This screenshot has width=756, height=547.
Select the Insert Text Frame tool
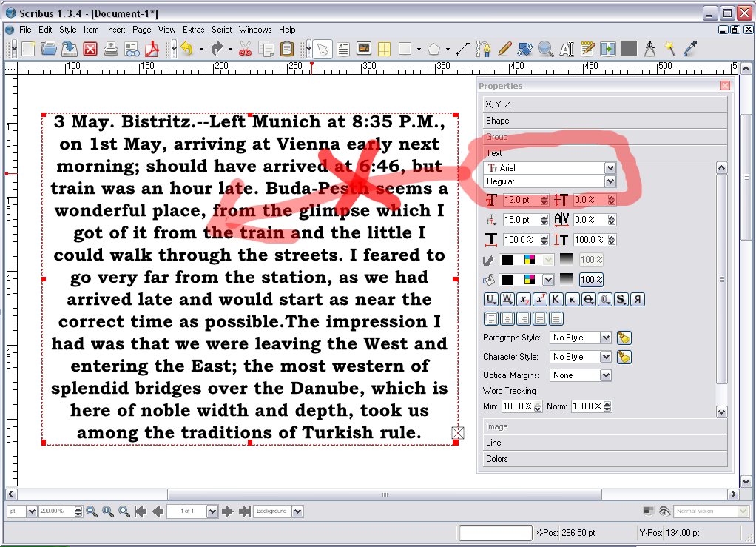(x=343, y=50)
